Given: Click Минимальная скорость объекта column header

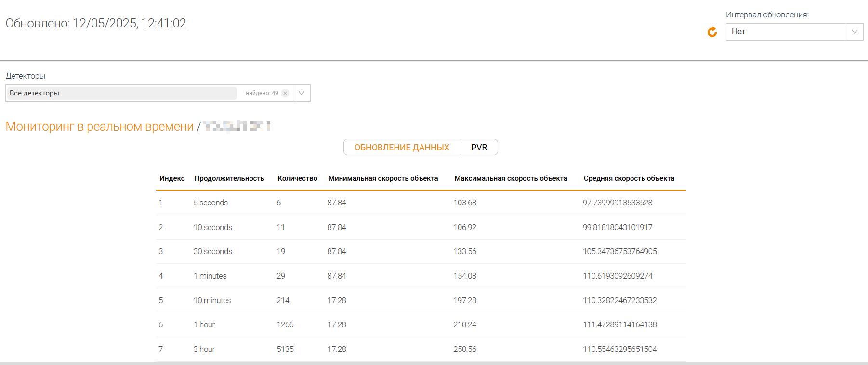Looking at the screenshot, I should (x=383, y=178).
